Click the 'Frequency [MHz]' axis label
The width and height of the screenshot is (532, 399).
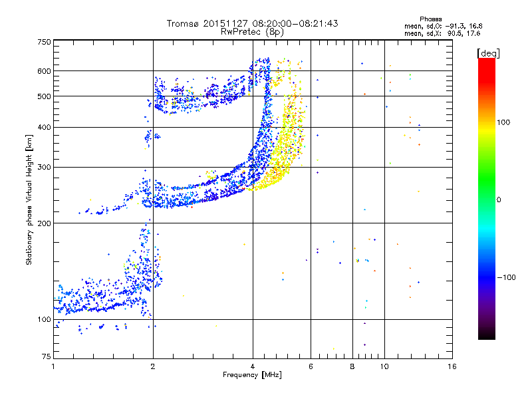252,375
